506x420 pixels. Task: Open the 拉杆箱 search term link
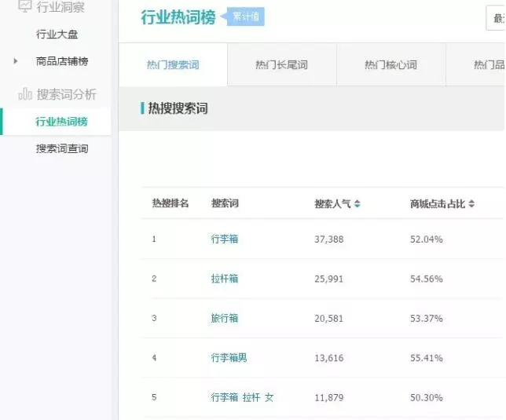(225, 279)
